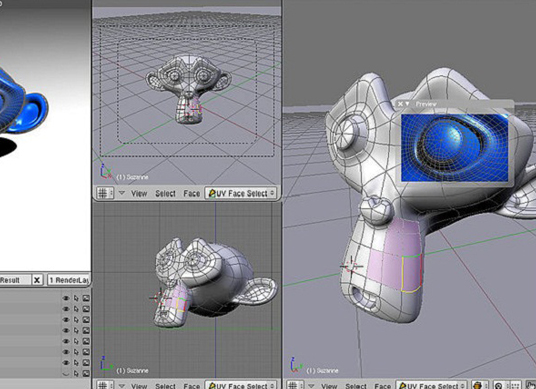Toggle eye visibility on first outliner row

(x=66, y=298)
